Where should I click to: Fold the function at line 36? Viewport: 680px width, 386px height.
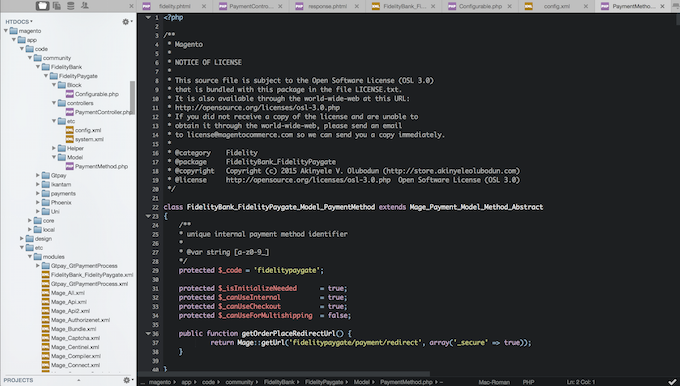(x=148, y=334)
